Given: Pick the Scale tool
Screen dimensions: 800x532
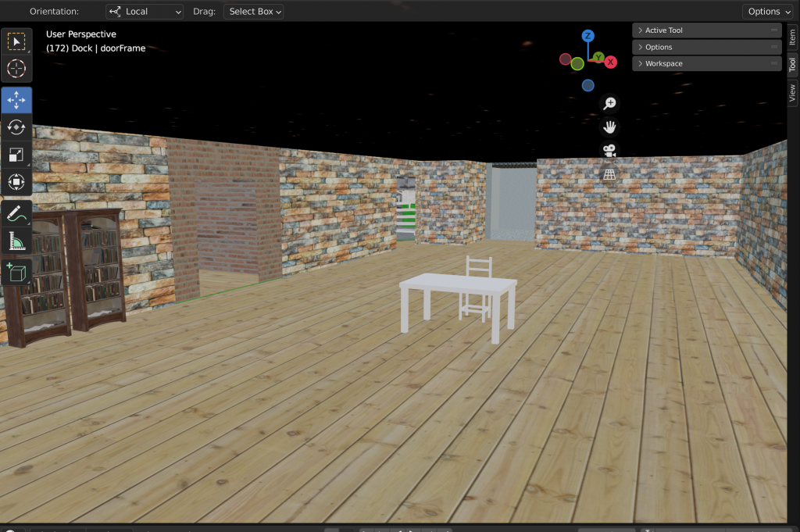Looking at the screenshot, I should pyautogui.click(x=16, y=155).
